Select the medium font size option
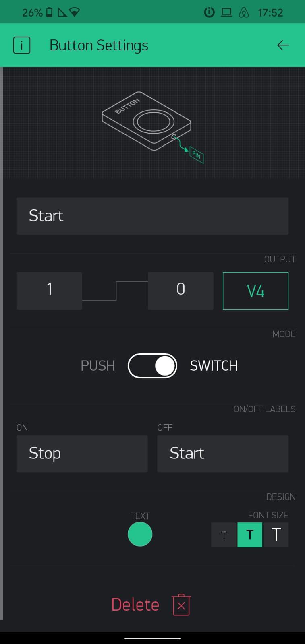This screenshot has height=644, width=305. click(x=250, y=535)
